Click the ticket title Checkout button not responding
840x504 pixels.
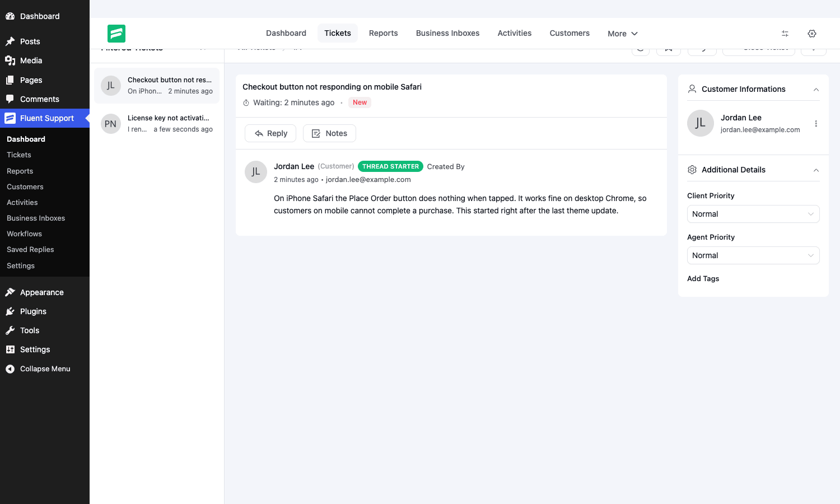tap(332, 87)
